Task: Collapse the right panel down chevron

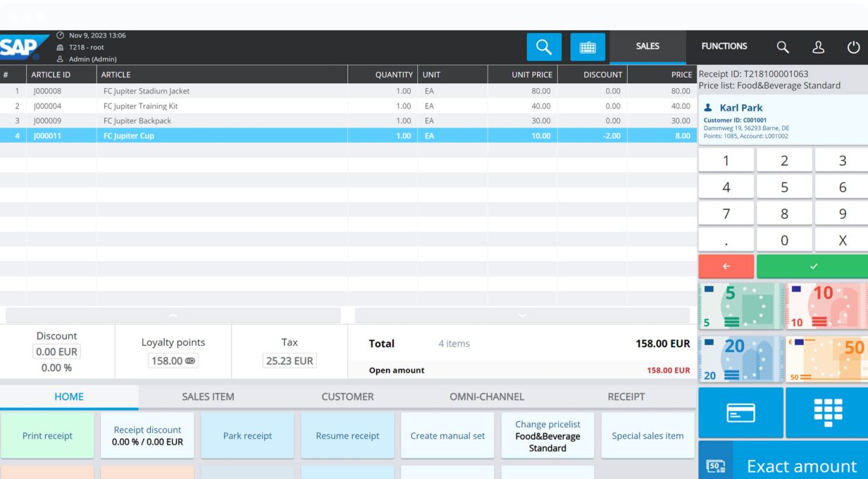Action: [522, 316]
